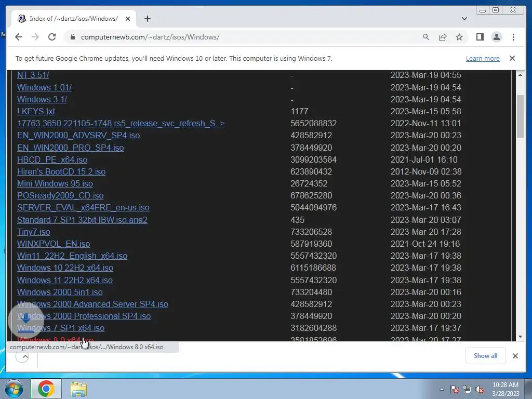Dismiss the Chrome update notice
532x399 pixels.
coord(512,58)
